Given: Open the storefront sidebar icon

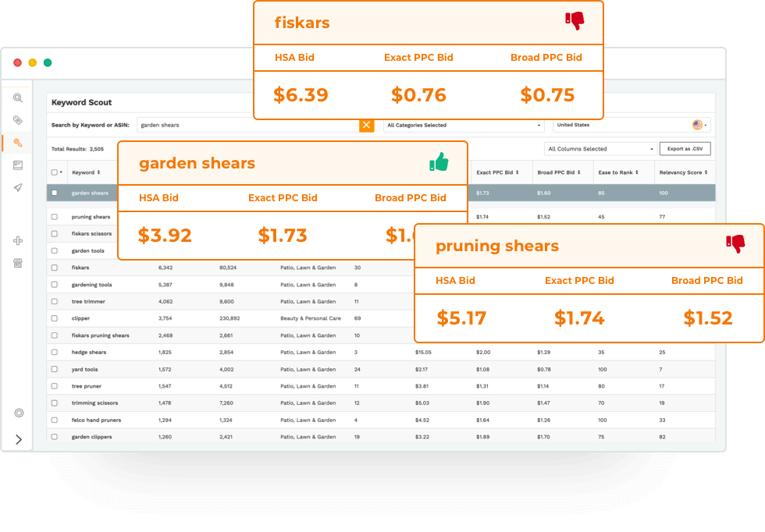Looking at the screenshot, I should pyautogui.click(x=18, y=264).
